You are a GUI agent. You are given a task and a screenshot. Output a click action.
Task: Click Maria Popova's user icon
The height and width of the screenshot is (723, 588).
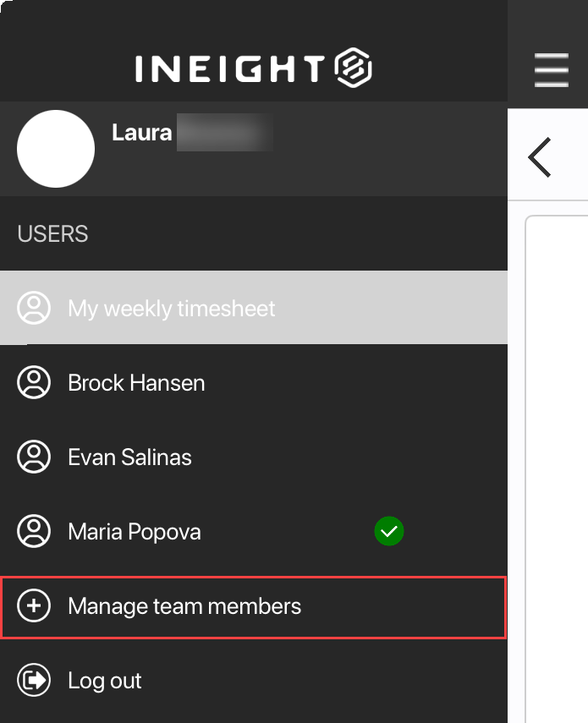(x=34, y=532)
